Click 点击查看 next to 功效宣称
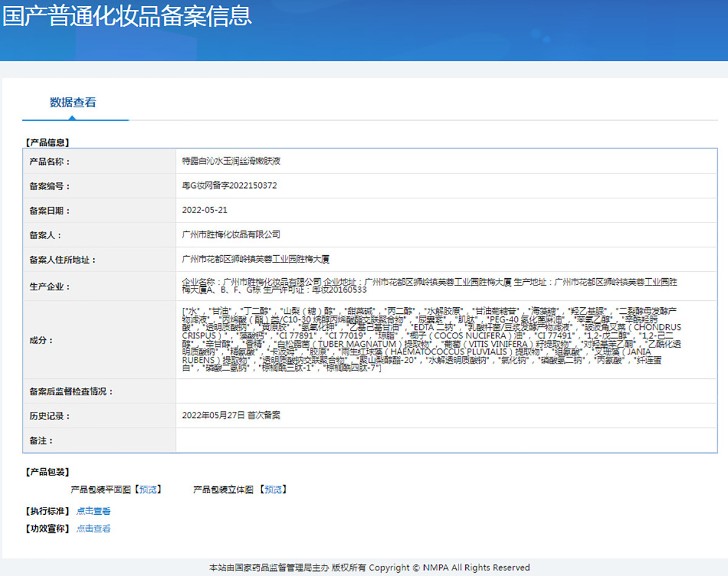 coord(93,529)
